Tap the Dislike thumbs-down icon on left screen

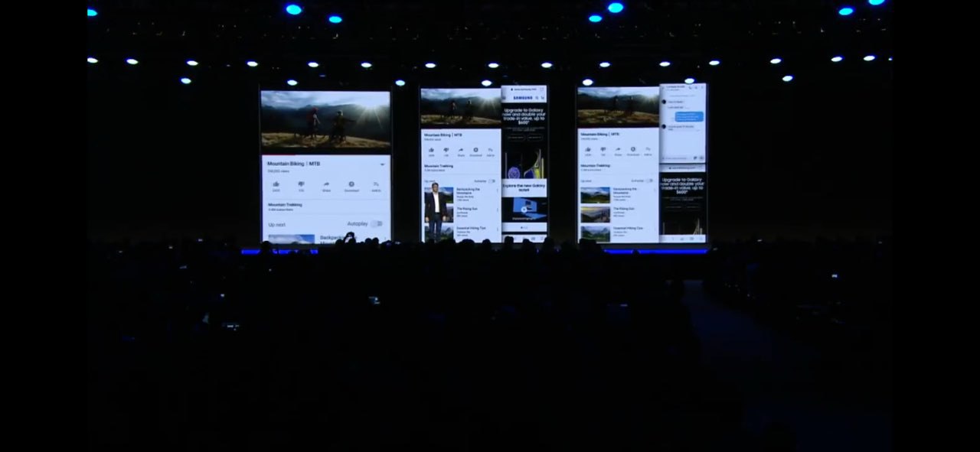tap(302, 184)
